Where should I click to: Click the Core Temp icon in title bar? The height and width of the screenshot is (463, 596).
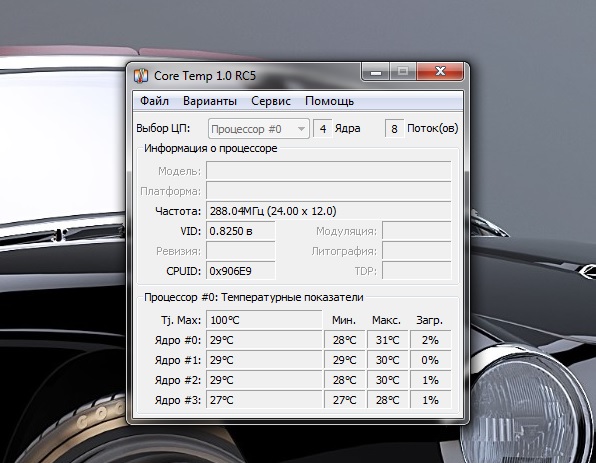(141, 76)
